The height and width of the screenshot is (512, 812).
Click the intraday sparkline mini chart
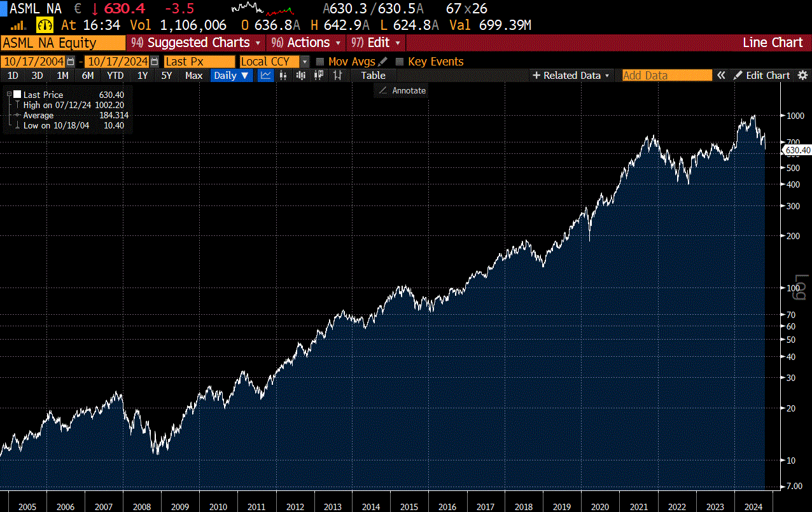[x=263, y=9]
